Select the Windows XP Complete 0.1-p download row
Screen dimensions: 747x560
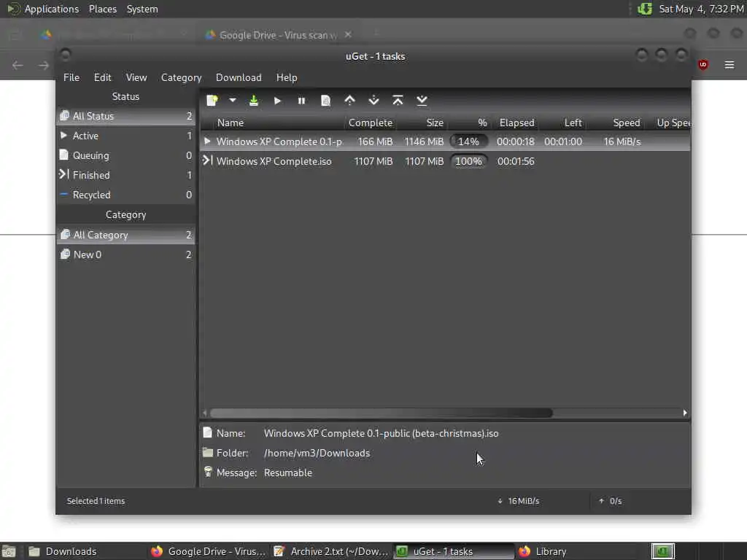point(445,141)
